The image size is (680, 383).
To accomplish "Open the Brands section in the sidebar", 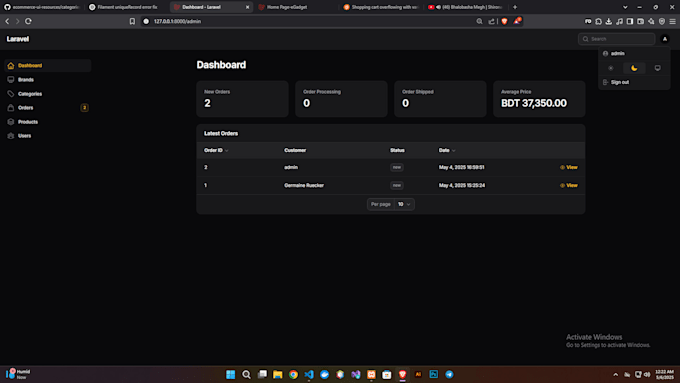I will coord(48,80).
